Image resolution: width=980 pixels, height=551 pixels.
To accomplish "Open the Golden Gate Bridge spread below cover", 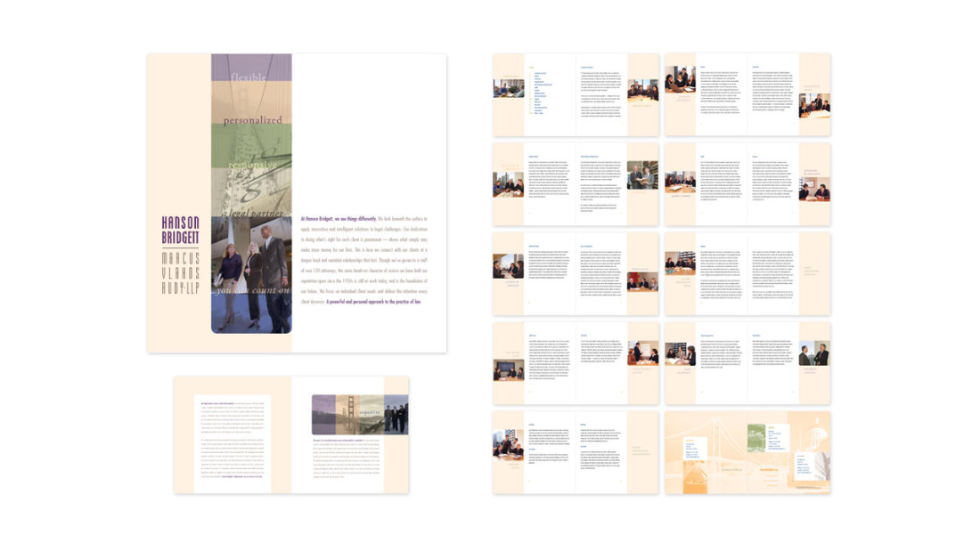I will [291, 434].
